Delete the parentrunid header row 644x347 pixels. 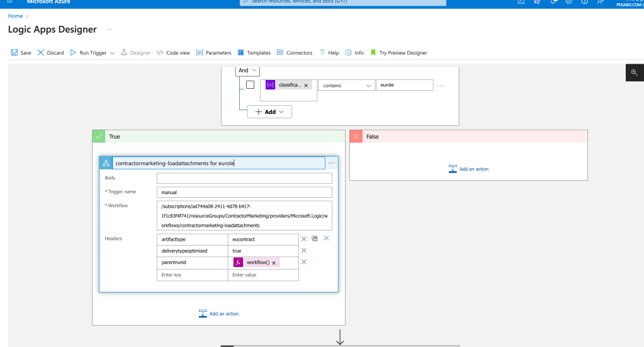click(304, 262)
